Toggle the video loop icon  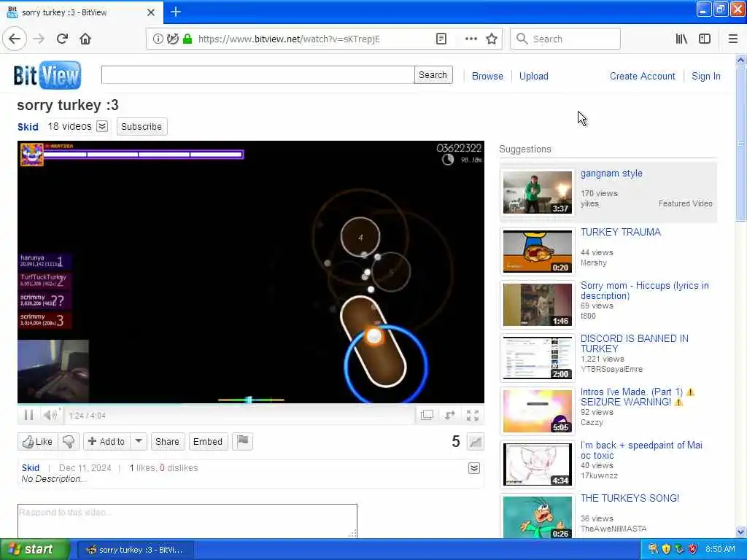click(x=449, y=415)
